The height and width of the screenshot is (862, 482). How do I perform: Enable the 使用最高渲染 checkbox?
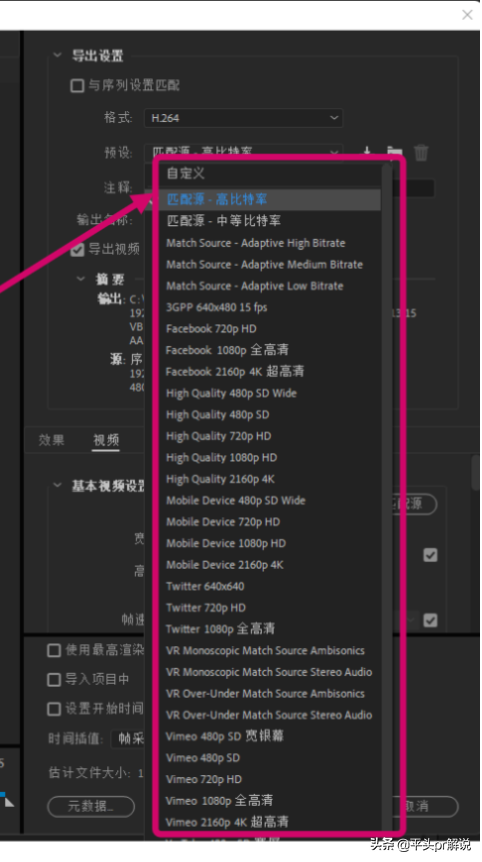[54, 650]
